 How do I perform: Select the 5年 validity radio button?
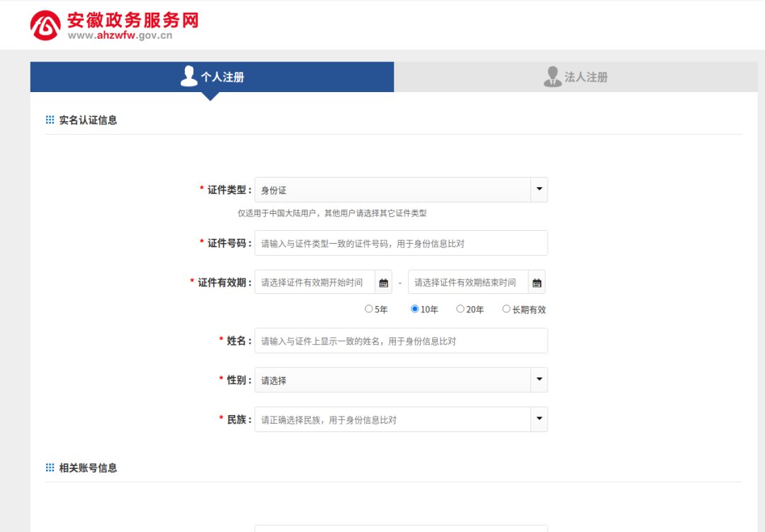(x=368, y=309)
